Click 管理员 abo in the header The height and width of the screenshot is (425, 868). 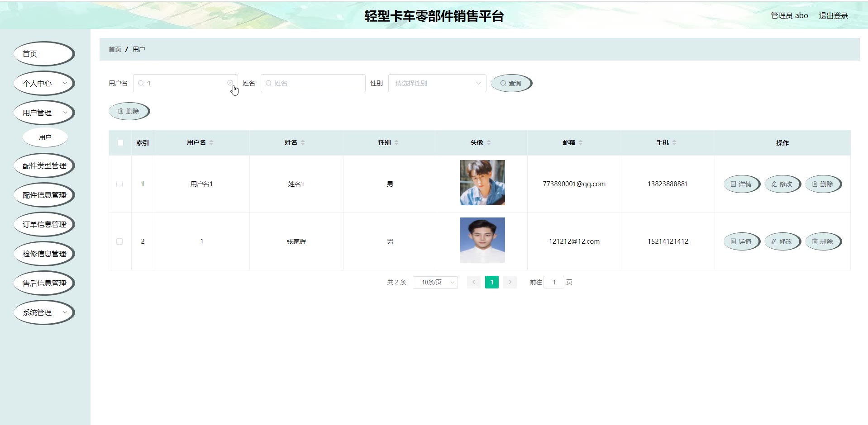point(789,16)
